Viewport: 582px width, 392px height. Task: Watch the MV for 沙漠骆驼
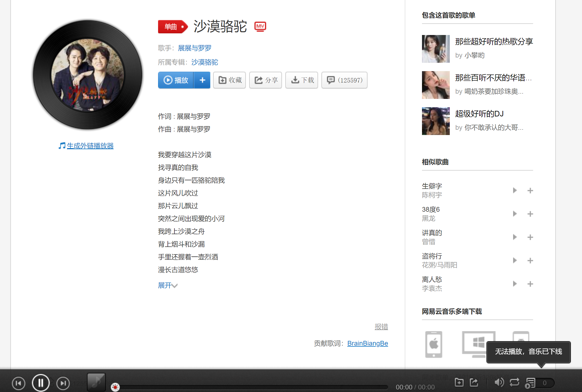pos(260,26)
